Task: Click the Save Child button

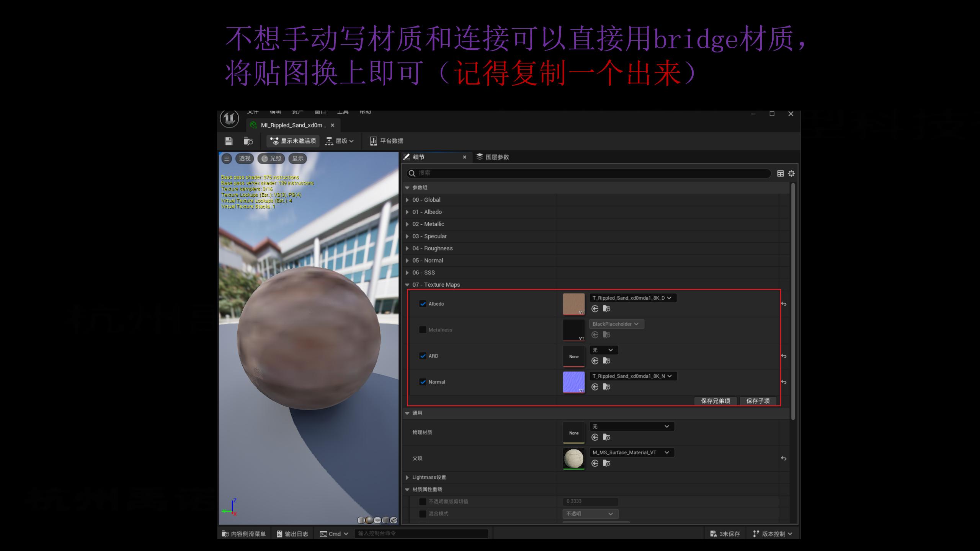Action: click(758, 401)
